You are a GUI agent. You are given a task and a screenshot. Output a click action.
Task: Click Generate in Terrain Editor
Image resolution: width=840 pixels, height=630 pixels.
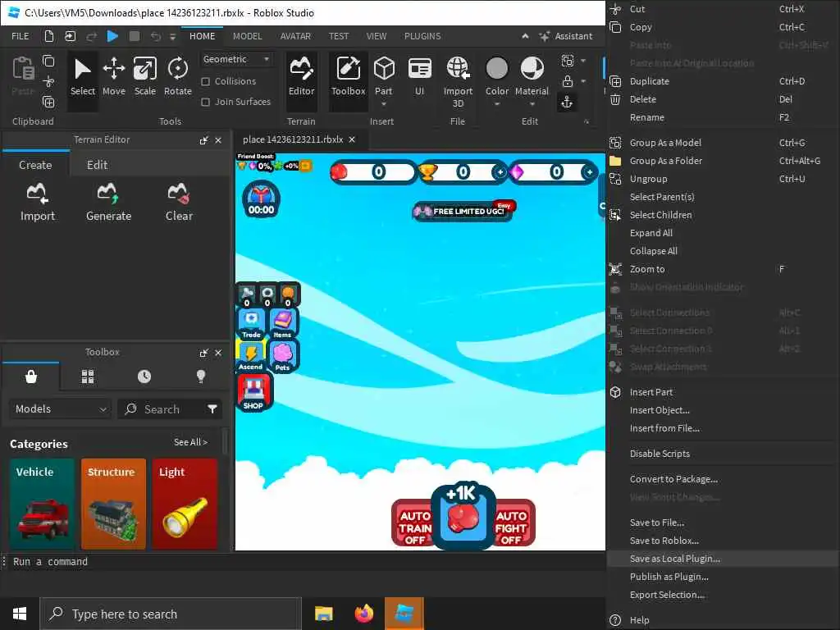(x=109, y=202)
